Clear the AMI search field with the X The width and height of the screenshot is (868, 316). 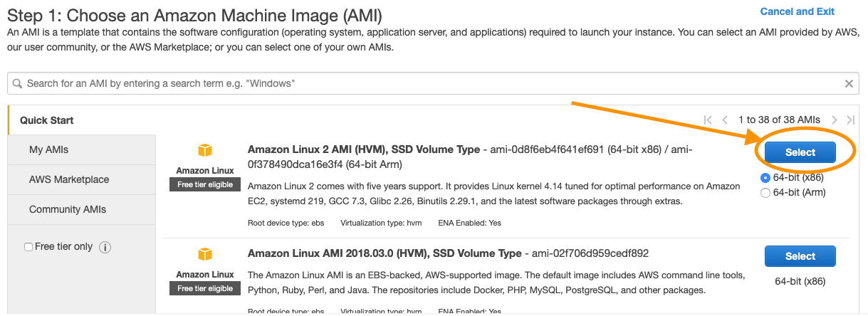(x=849, y=84)
